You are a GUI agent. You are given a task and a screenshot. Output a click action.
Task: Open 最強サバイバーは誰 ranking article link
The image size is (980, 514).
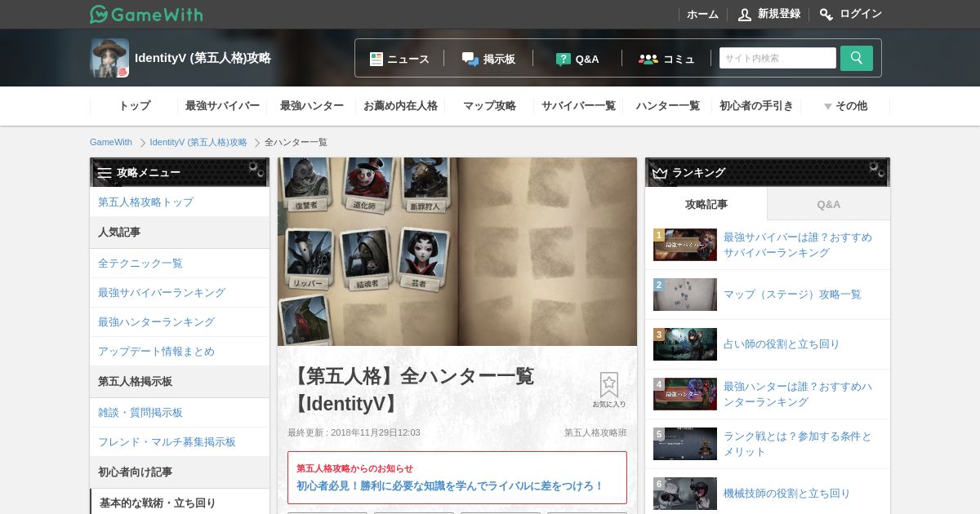pos(798,245)
